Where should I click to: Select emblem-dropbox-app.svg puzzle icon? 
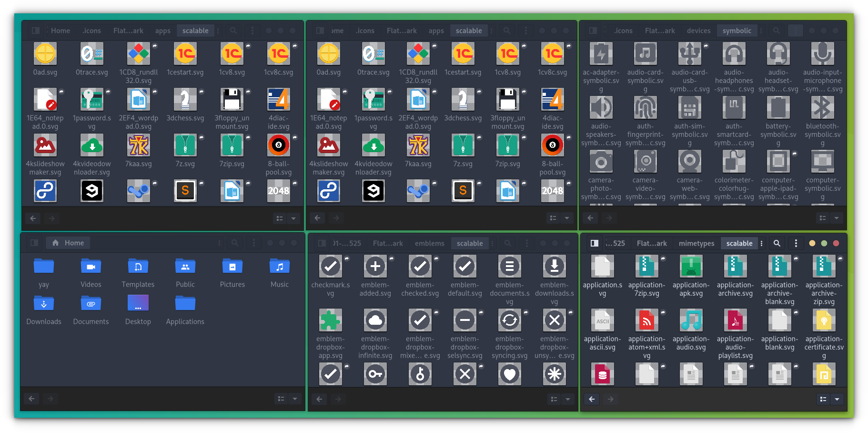coord(331,320)
